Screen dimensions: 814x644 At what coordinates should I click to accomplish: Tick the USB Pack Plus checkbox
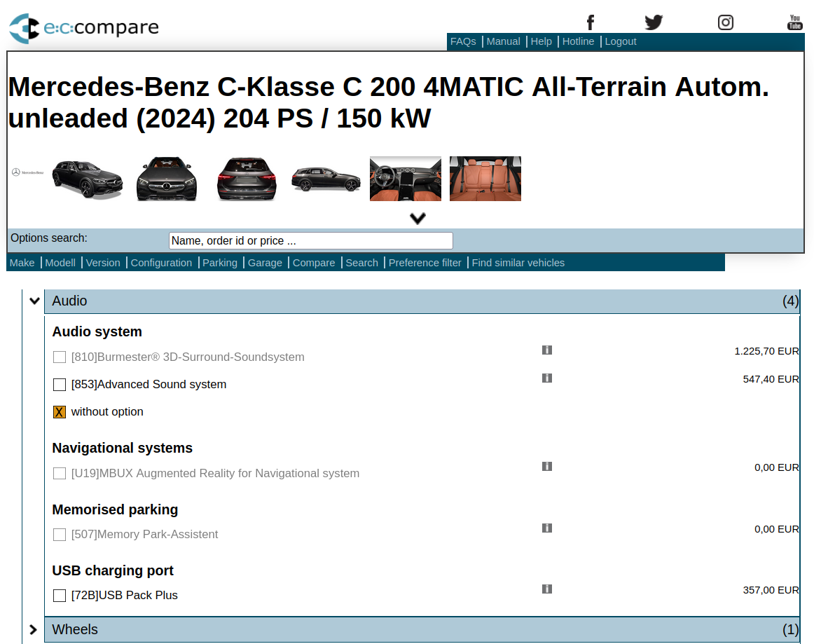pyautogui.click(x=60, y=595)
